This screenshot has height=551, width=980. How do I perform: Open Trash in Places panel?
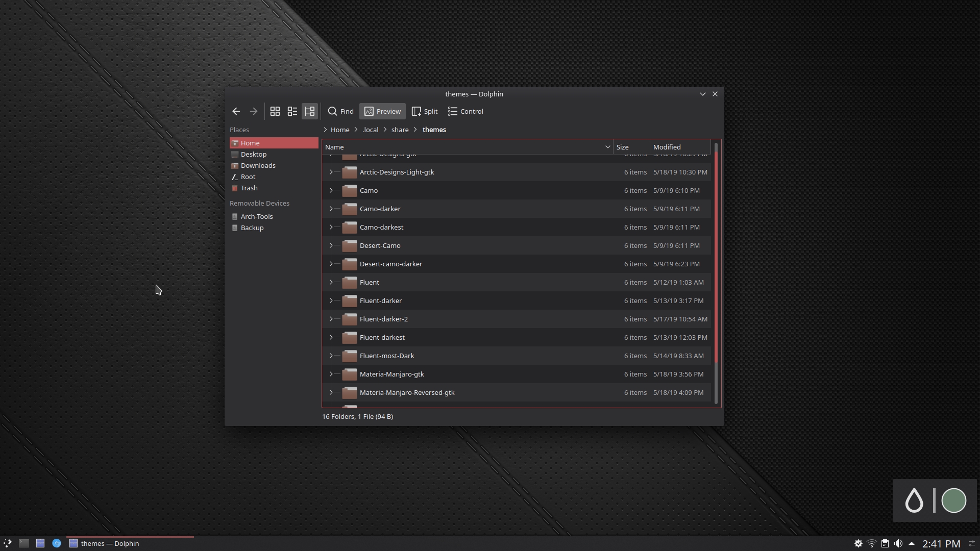[274, 188]
